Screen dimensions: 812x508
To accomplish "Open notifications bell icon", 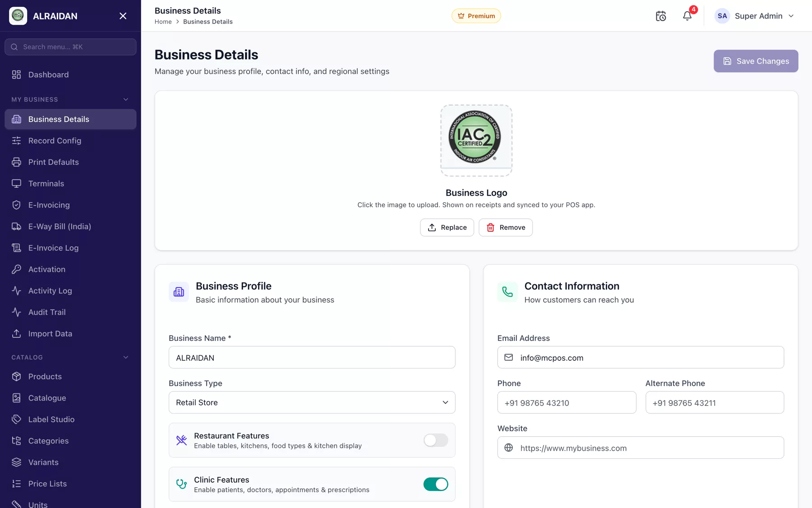I will click(687, 16).
